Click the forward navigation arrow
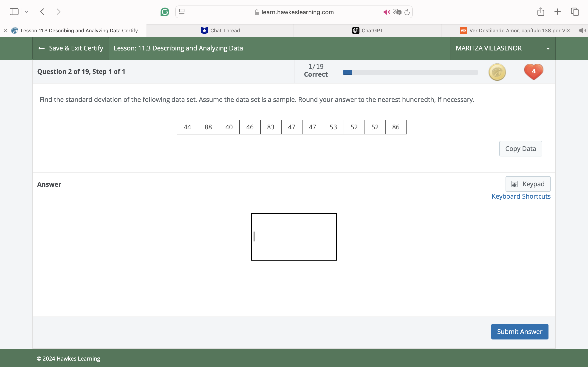The height and width of the screenshot is (367, 588). pyautogui.click(x=58, y=12)
